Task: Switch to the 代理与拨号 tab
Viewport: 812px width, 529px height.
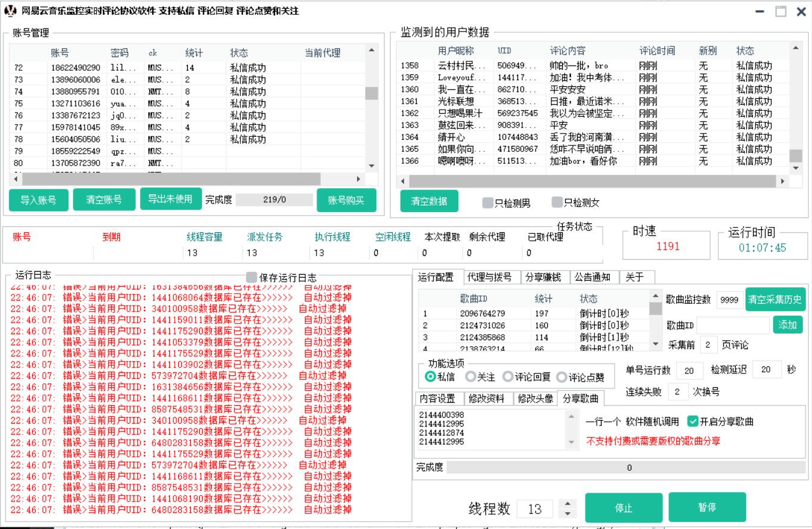Action: click(489, 277)
